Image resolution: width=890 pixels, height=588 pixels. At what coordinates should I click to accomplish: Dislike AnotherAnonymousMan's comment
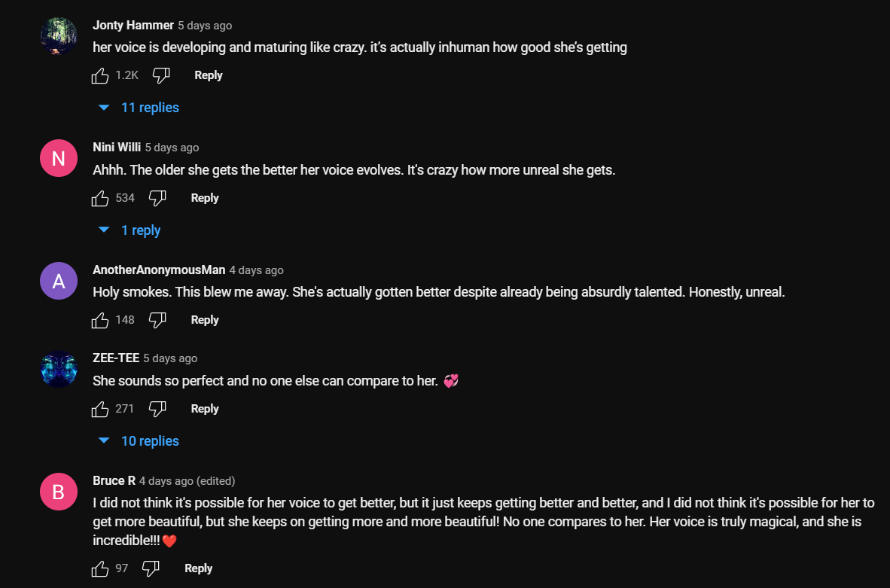click(157, 320)
